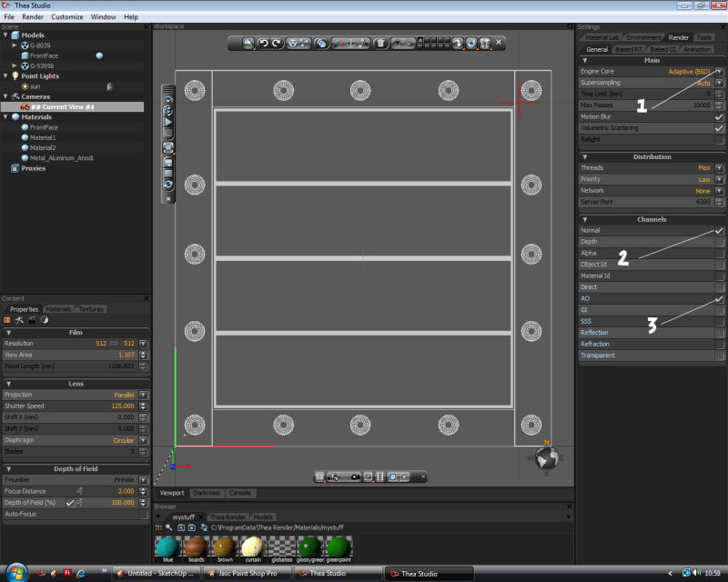This screenshot has height=582, width=728.
Task: Select the curtain material thumbnail
Action: (x=253, y=547)
